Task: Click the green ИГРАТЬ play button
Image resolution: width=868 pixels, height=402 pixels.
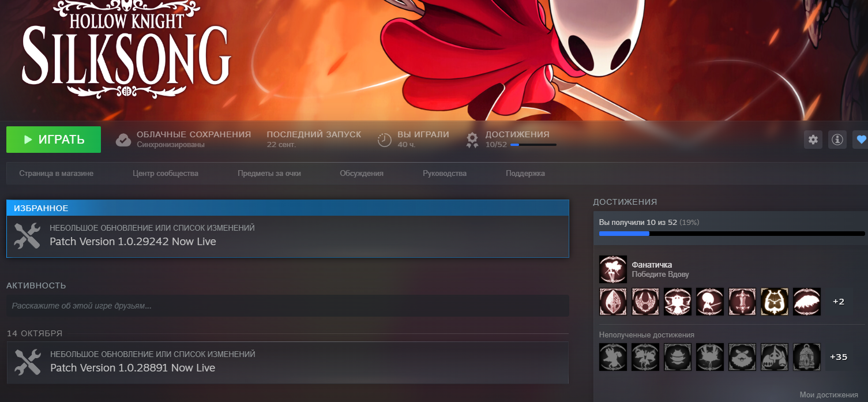Action: [x=54, y=140]
